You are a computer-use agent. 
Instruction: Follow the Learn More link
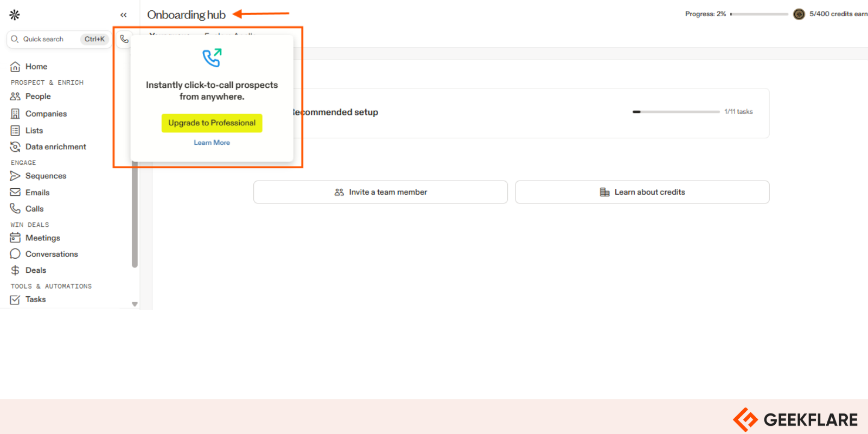pos(212,143)
